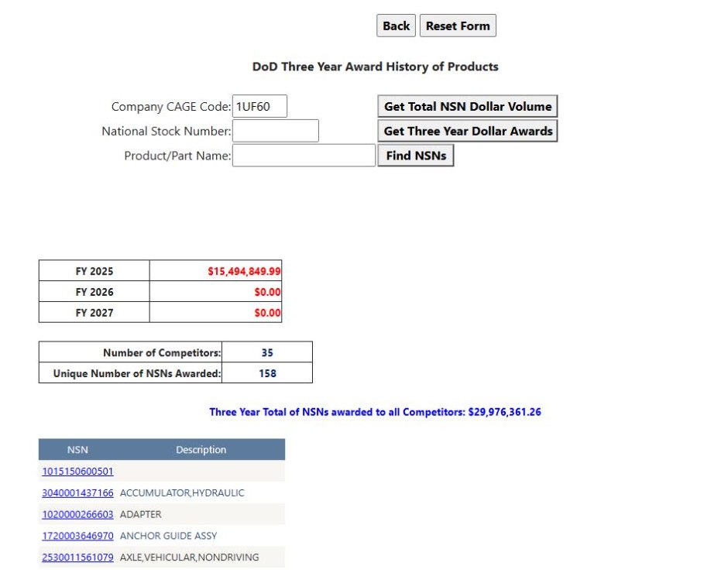This screenshot has width=728, height=573.
Task: Click the ANCHOR GUIDE ASSY description
Action: pos(169,536)
